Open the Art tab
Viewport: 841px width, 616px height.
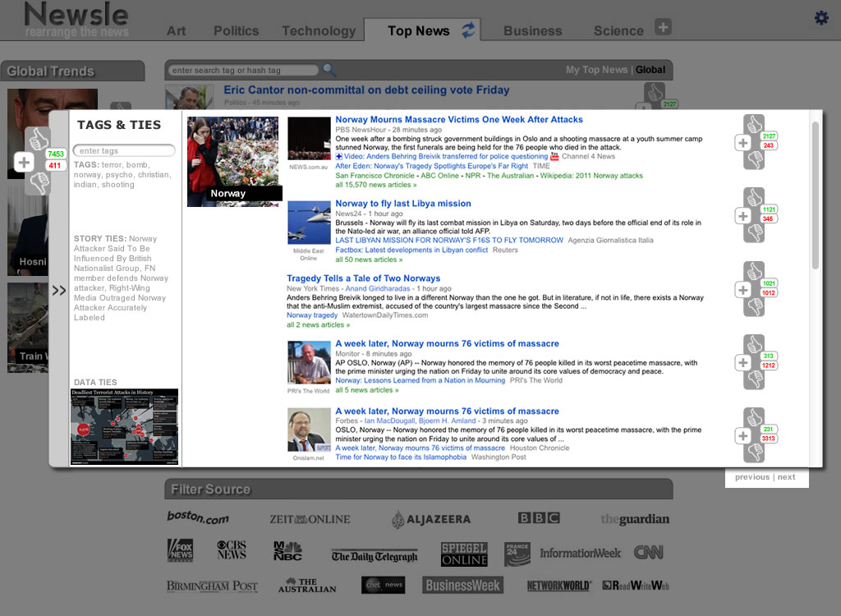[176, 31]
